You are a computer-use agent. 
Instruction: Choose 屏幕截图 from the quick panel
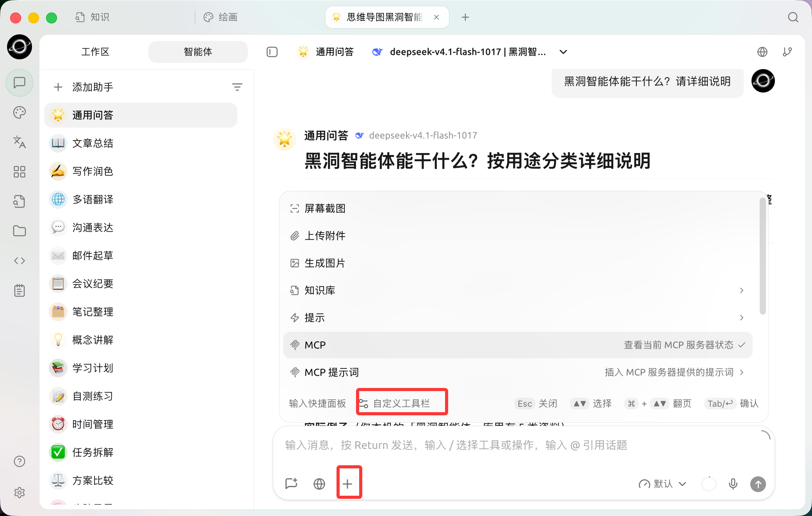[x=518, y=208]
